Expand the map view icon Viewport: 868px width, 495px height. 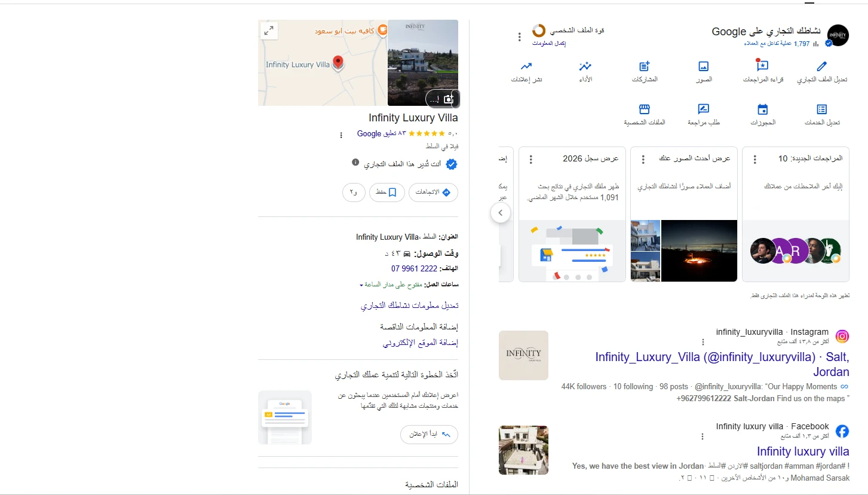tap(269, 30)
